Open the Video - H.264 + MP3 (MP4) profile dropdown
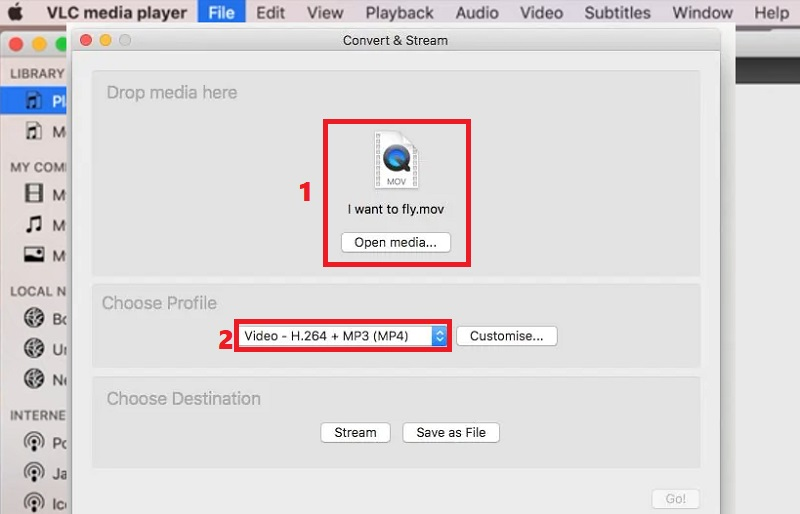This screenshot has width=800, height=514. [x=343, y=336]
